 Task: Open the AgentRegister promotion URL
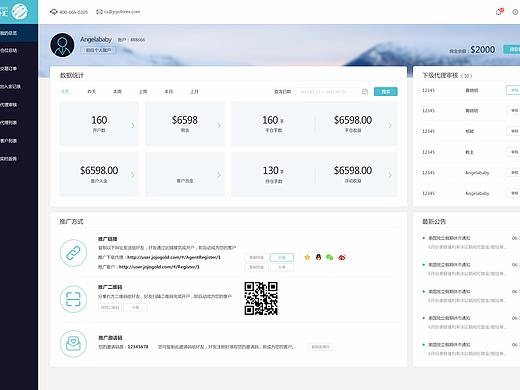tap(174, 257)
